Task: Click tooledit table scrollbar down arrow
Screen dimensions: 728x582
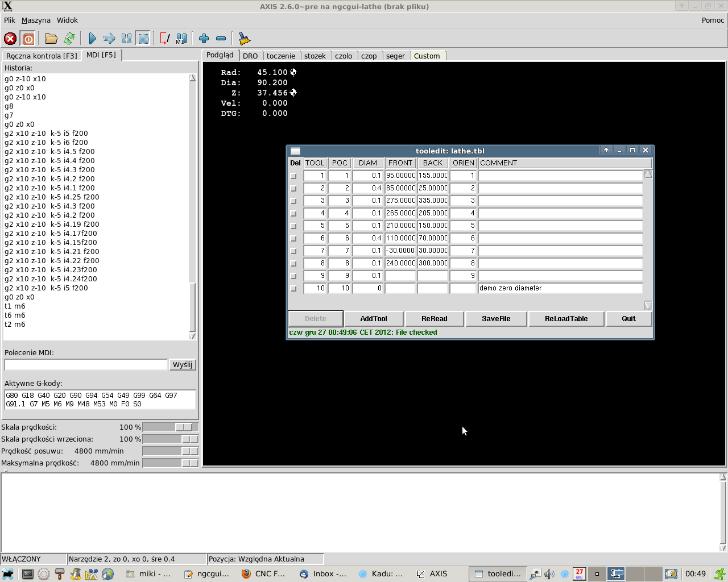Action: pos(648,306)
